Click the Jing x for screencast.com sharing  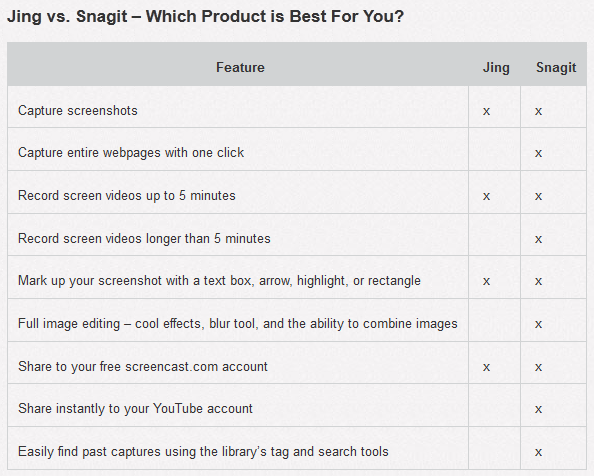pos(486,367)
